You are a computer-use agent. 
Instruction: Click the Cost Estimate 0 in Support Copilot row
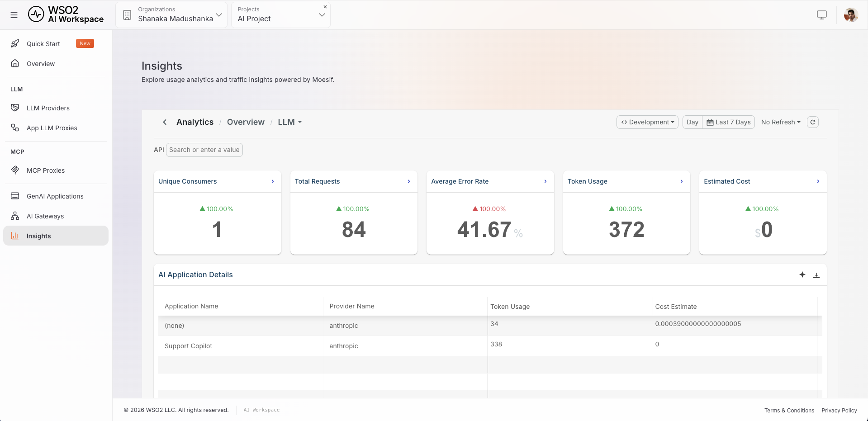click(657, 344)
